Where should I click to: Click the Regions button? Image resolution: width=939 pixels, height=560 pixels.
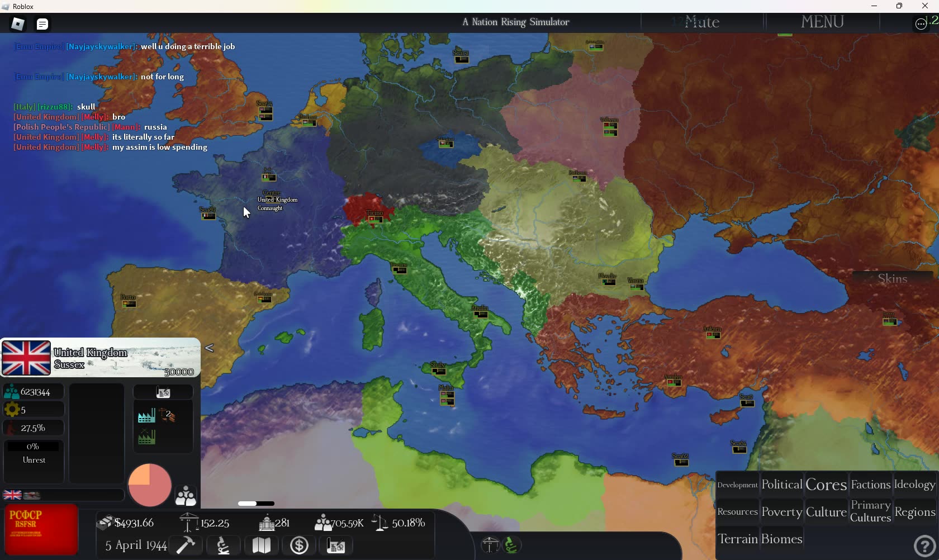[x=914, y=512]
